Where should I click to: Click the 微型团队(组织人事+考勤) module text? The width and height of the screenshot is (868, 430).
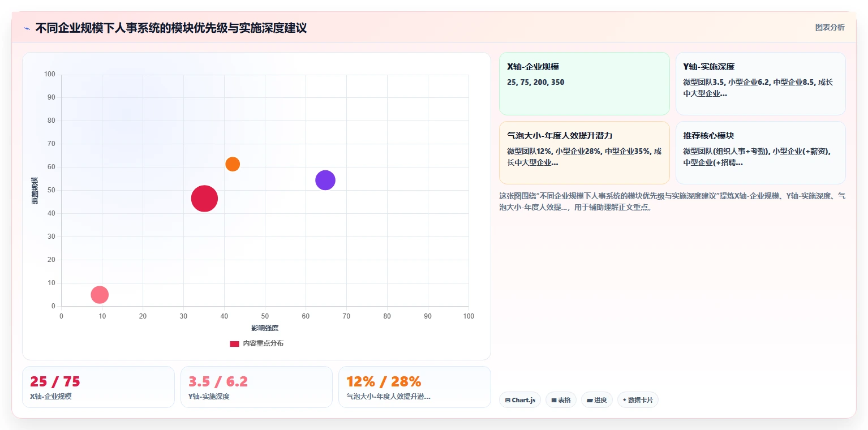757,157
